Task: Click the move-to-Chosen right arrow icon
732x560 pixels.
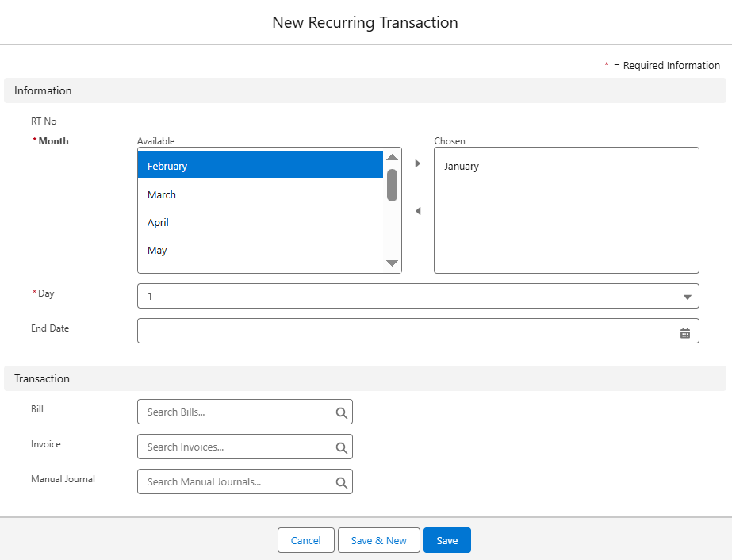Action: coord(418,163)
